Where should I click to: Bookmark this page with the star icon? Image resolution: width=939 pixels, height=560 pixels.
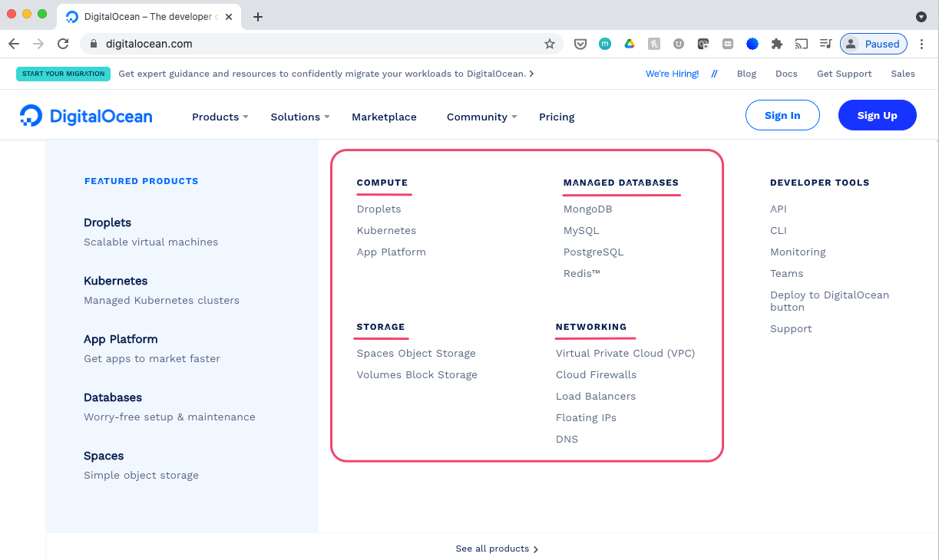pyautogui.click(x=550, y=44)
